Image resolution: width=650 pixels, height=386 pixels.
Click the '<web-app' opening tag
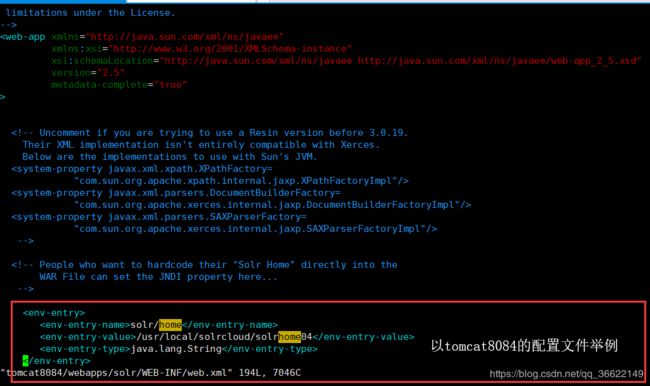pyautogui.click(x=23, y=37)
